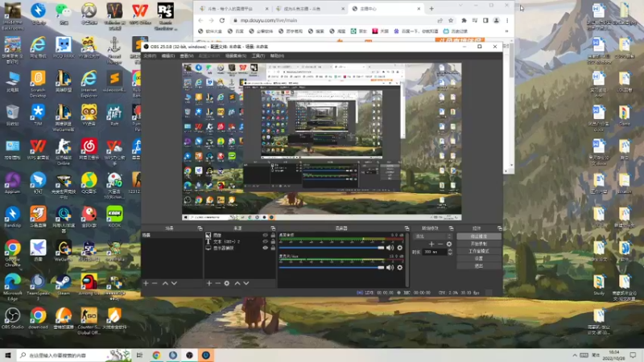
Task: Click 停止推流 stop streaming button
Action: (x=478, y=237)
